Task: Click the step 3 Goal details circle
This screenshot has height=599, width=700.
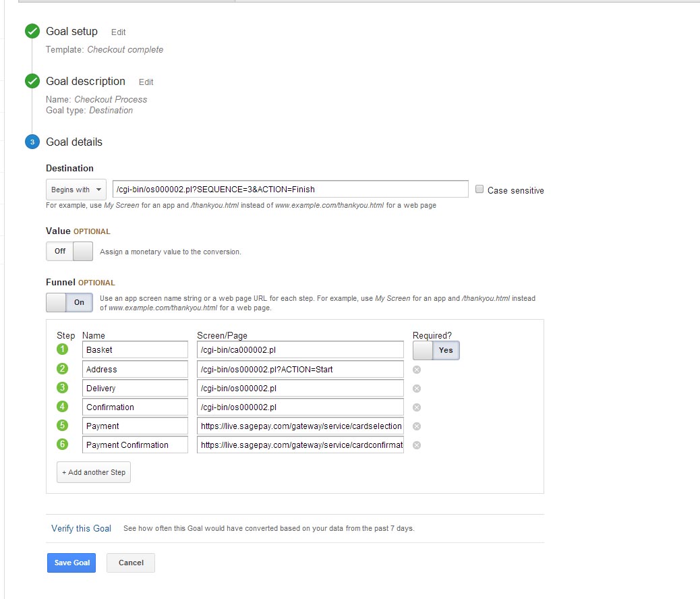Action: tap(32, 142)
